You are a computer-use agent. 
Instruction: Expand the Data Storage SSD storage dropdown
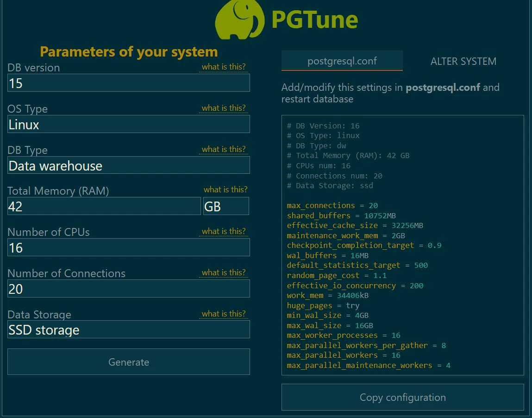click(129, 329)
